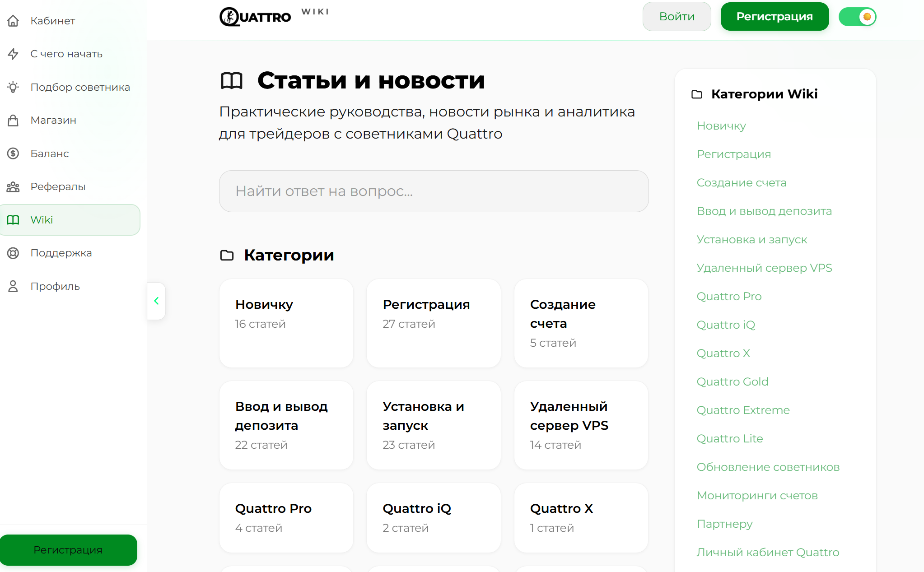
Task: Click the Статьи и новости page heading
Action: click(x=371, y=81)
